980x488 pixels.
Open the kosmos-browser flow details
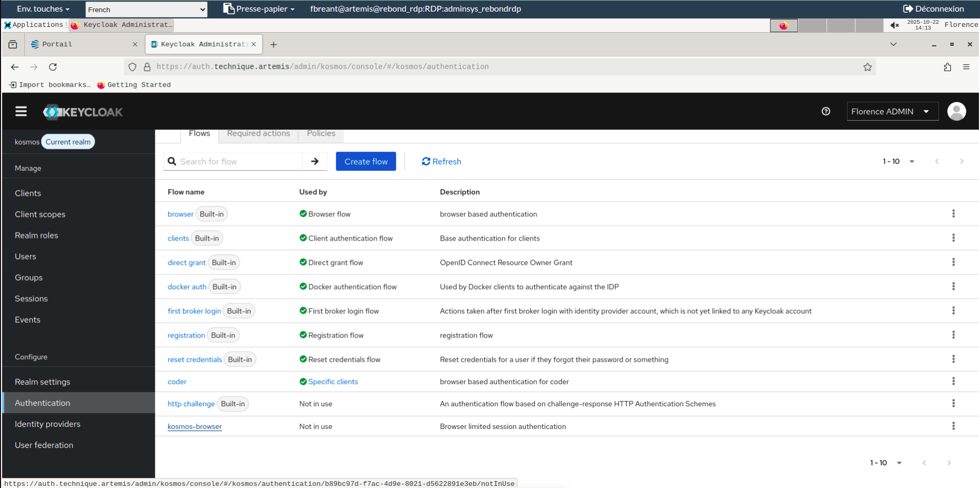pyautogui.click(x=194, y=426)
